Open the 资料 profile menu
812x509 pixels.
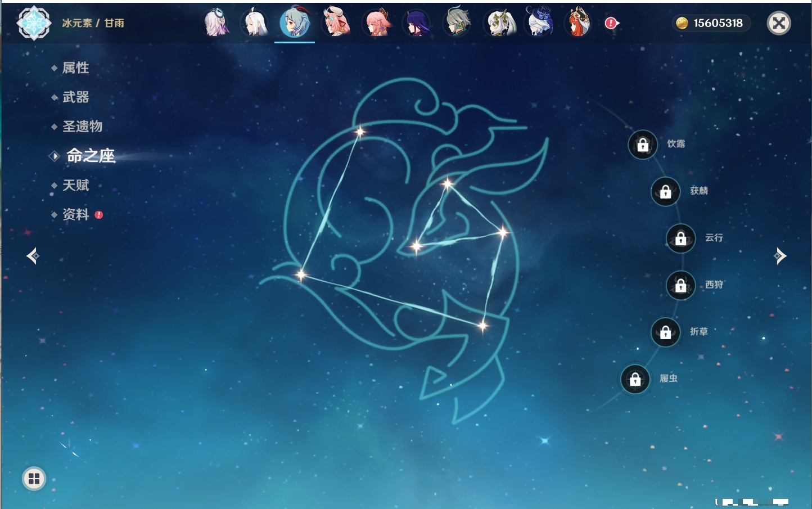pos(75,214)
